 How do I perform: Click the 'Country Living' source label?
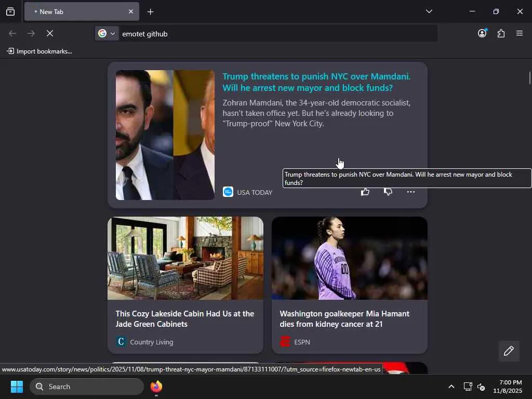pyautogui.click(x=151, y=342)
